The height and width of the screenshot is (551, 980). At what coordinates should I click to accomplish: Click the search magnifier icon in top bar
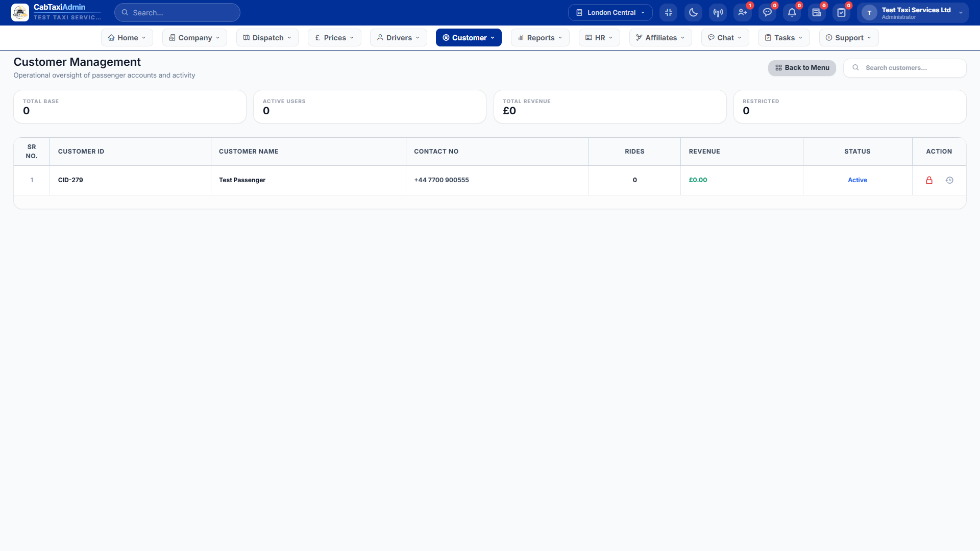(x=125, y=12)
